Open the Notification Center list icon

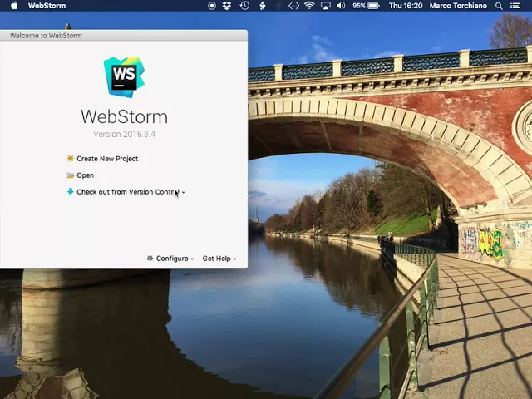point(515,6)
